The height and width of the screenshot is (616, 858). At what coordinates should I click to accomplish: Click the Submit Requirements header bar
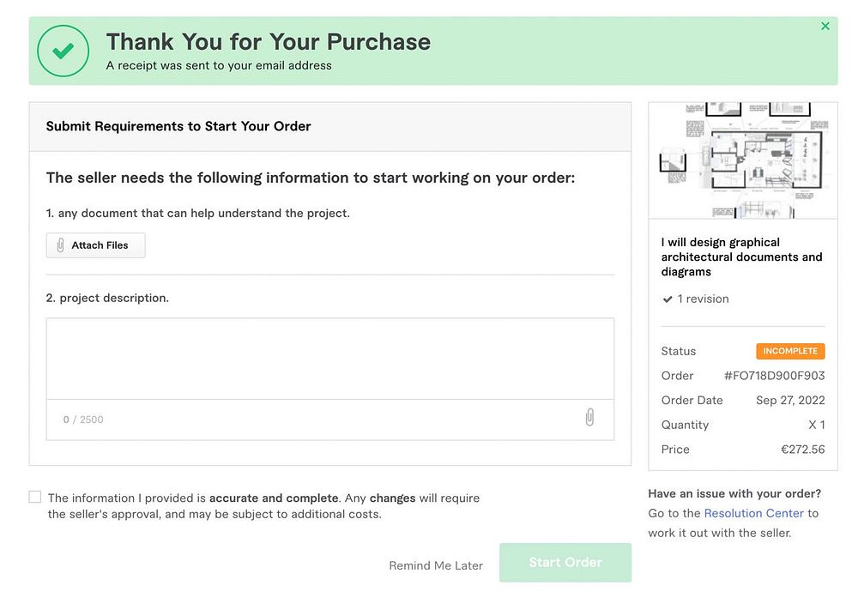point(329,126)
